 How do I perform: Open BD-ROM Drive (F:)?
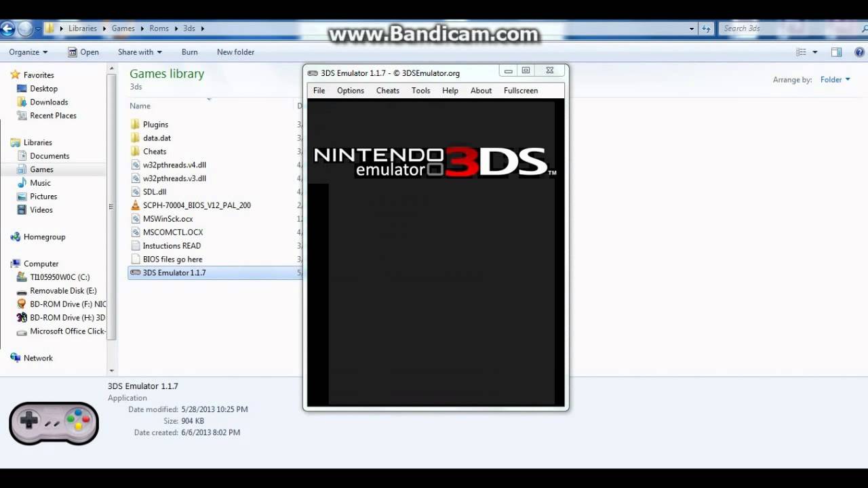68,304
